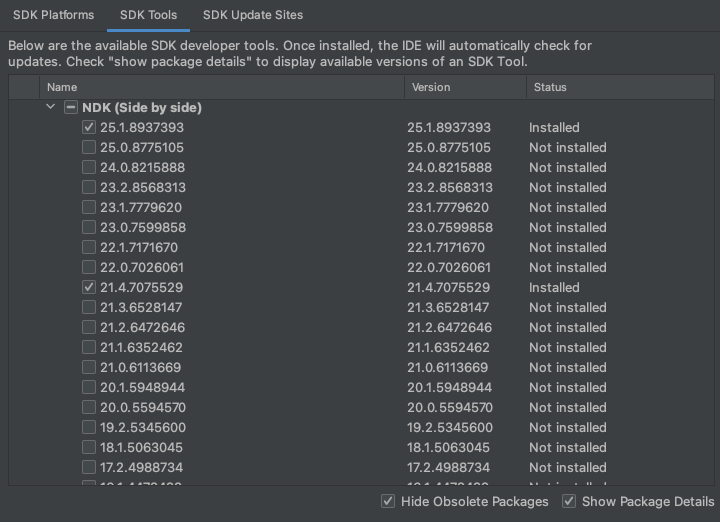The height and width of the screenshot is (522, 720).
Task: Tick the NDK 22.1.7171670 checkbox
Action: [x=90, y=247]
